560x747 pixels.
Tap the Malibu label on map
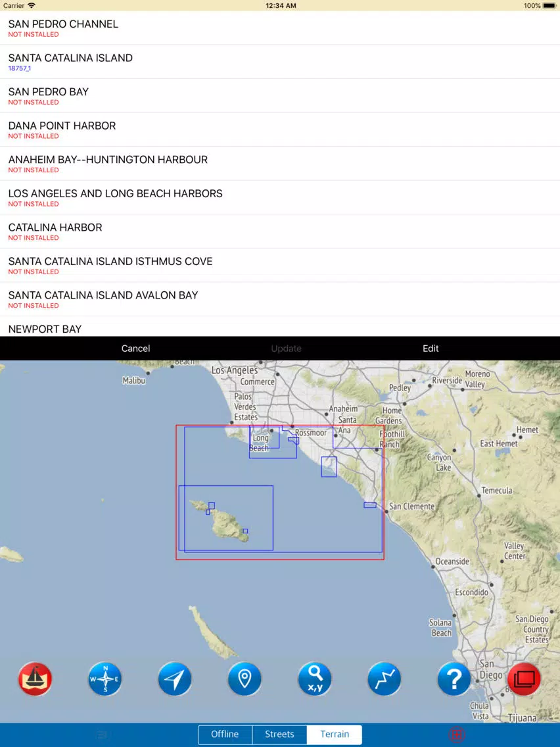coord(134,381)
